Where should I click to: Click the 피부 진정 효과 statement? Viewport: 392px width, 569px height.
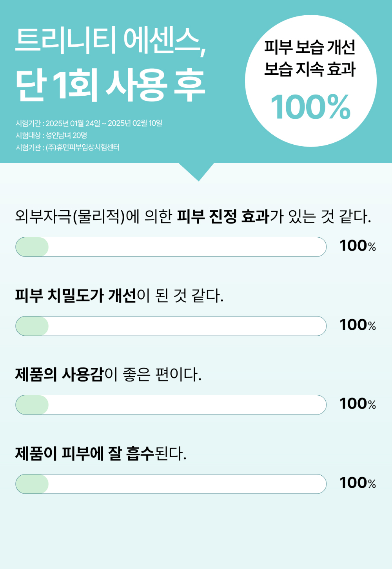tap(193, 216)
